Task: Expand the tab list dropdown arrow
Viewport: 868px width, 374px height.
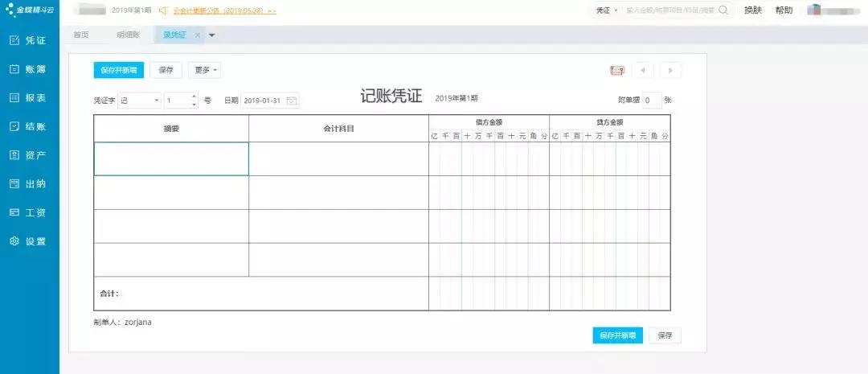Action: pyautogui.click(x=212, y=35)
